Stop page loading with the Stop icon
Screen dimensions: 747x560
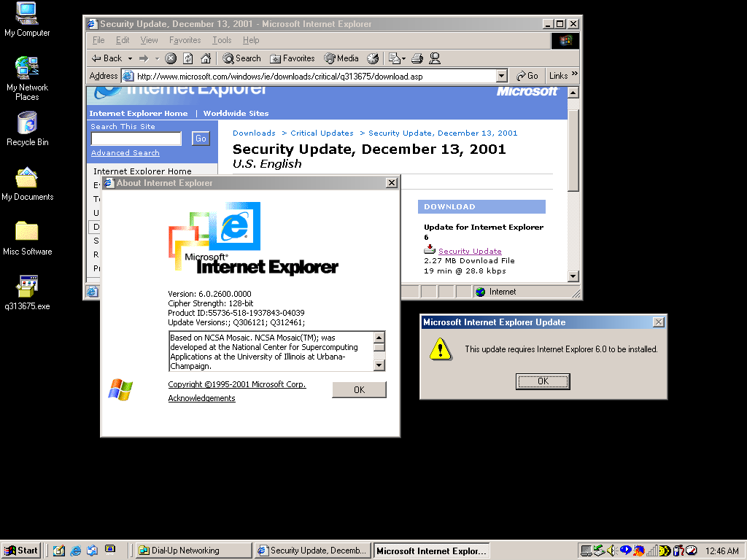(171, 58)
